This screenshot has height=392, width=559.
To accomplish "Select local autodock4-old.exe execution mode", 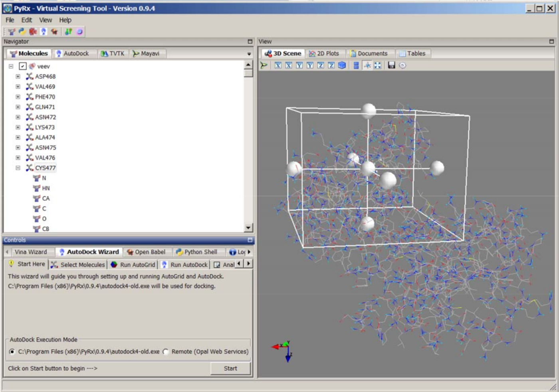I will (x=12, y=352).
